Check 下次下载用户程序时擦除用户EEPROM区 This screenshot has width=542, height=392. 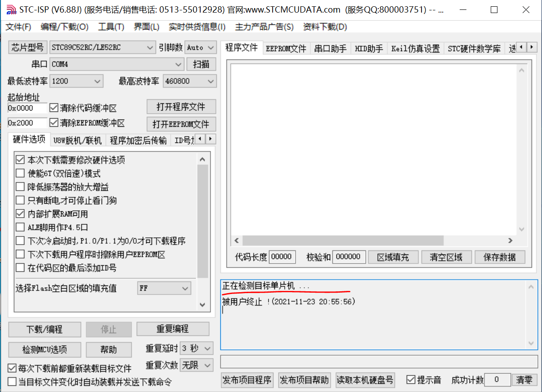tap(20, 254)
